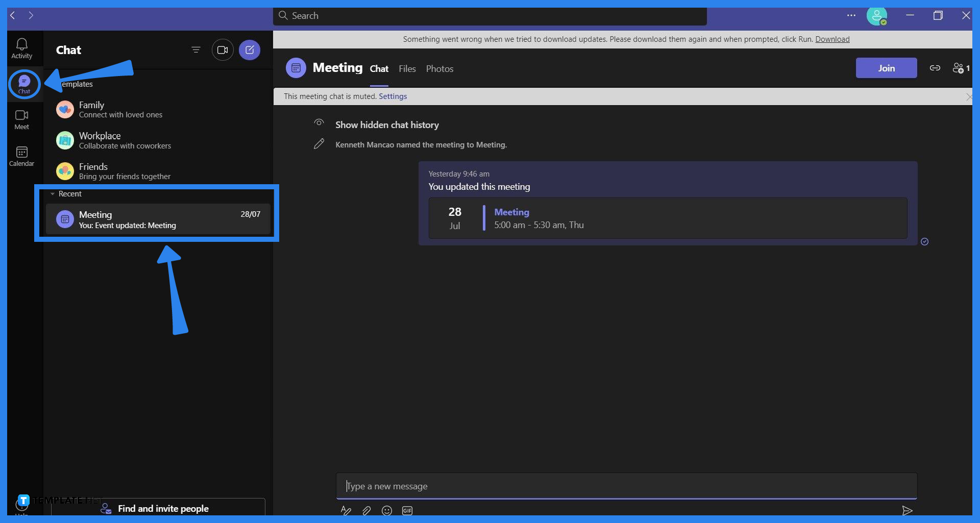Image resolution: width=980 pixels, height=523 pixels.
Task: Show hidden chat history
Action: [x=387, y=124]
